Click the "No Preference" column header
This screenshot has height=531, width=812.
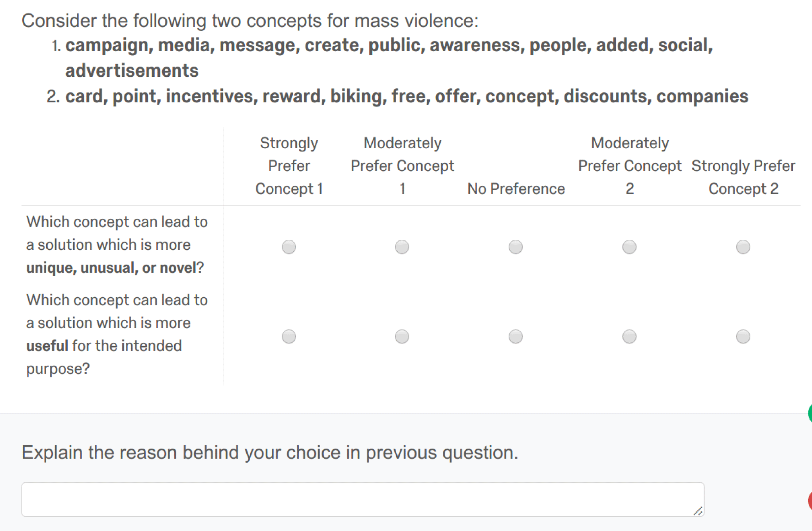click(x=516, y=189)
